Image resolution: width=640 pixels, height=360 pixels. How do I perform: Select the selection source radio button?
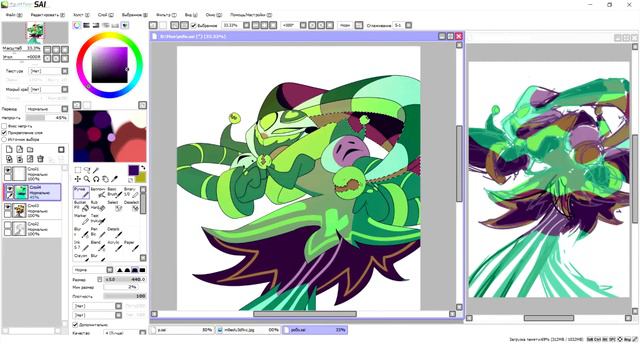pyautogui.click(x=4, y=139)
